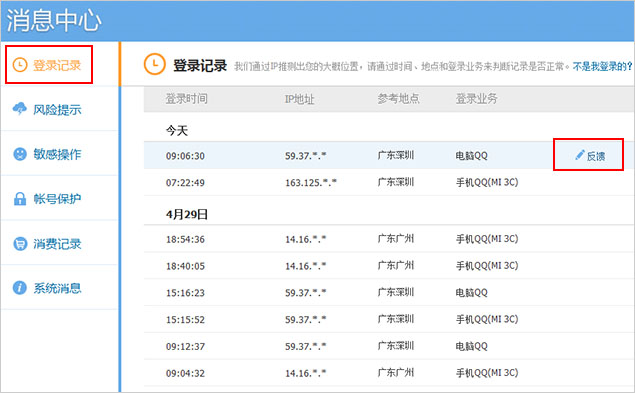Click the 登录记录 heading in main panel
Viewport: 635px width, 393px height.
tap(200, 65)
